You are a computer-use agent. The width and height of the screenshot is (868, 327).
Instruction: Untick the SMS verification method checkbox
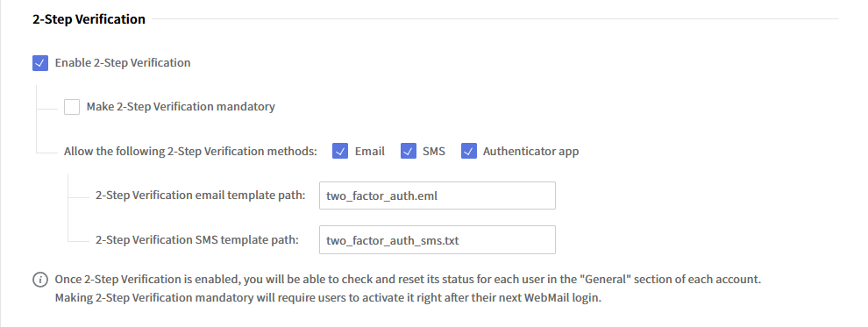408,151
